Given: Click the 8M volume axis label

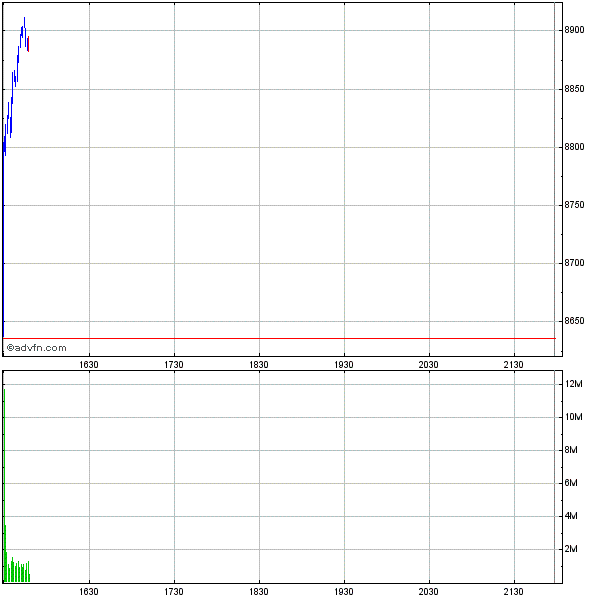Looking at the screenshot, I should click(571, 450).
